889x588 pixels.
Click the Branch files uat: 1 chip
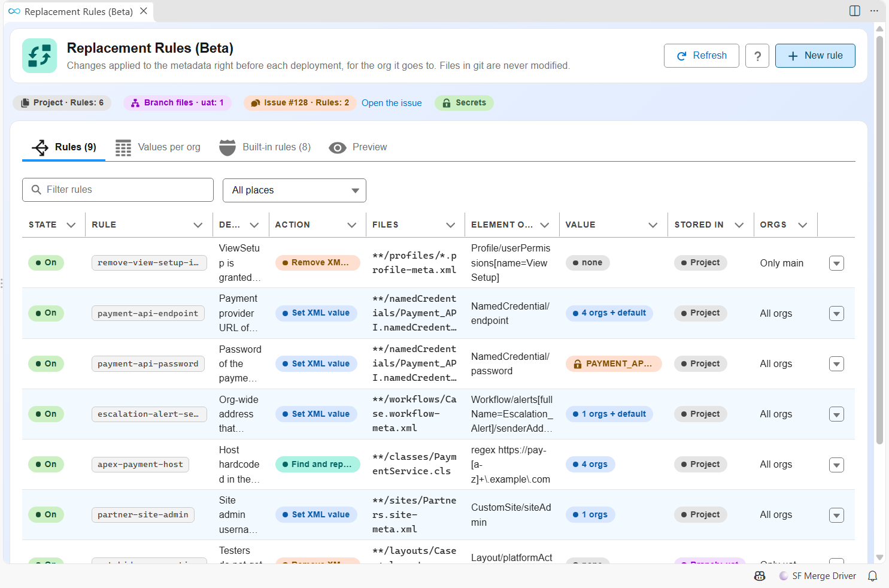pyautogui.click(x=177, y=103)
